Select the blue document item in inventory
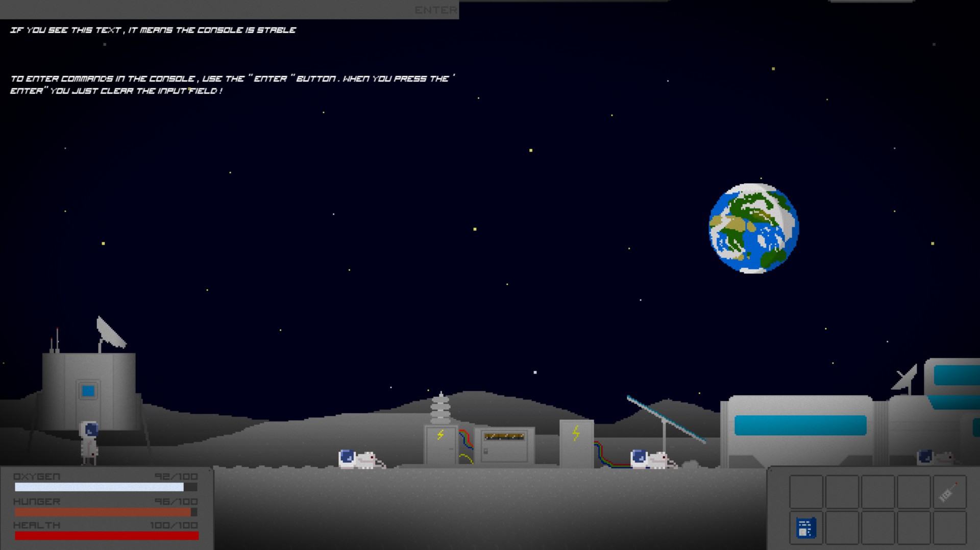The width and height of the screenshot is (980, 550). click(806, 528)
